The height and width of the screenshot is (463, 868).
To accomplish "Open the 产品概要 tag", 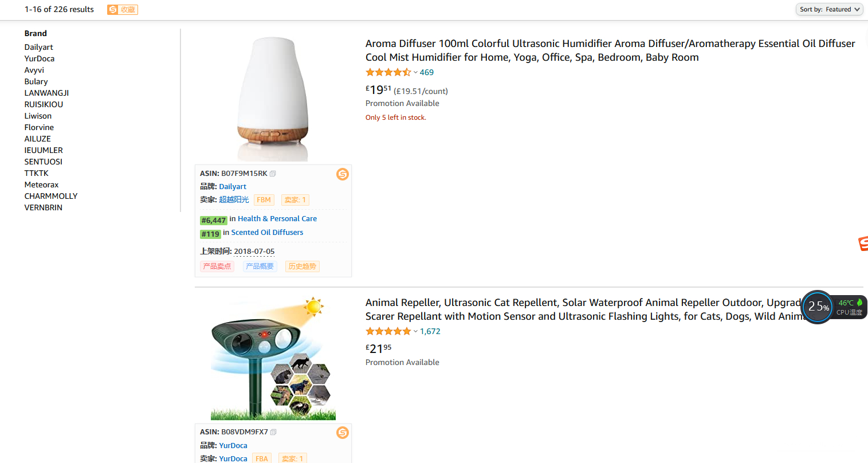I will pos(260,266).
